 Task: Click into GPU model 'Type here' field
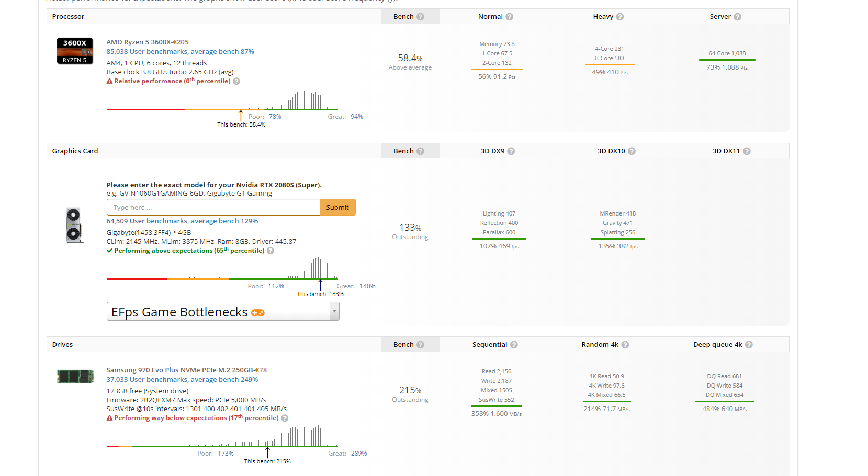pyautogui.click(x=213, y=208)
